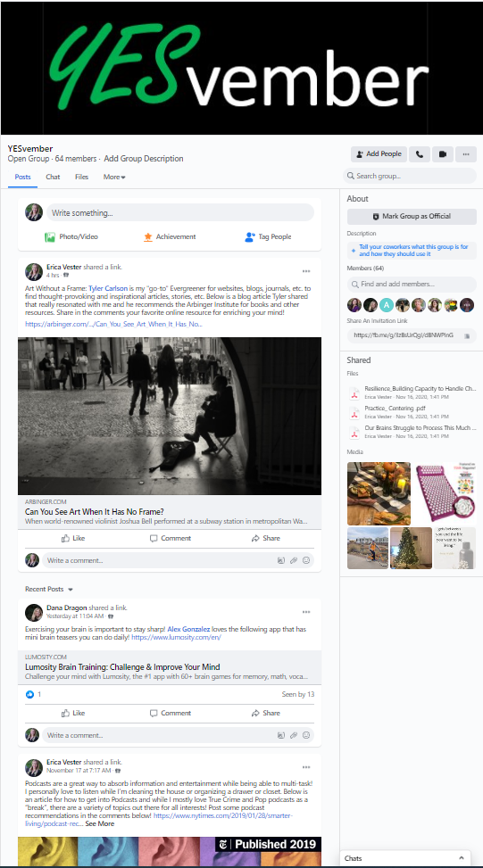Expand the Chats panel
The width and height of the screenshot is (483, 868).
point(405,858)
